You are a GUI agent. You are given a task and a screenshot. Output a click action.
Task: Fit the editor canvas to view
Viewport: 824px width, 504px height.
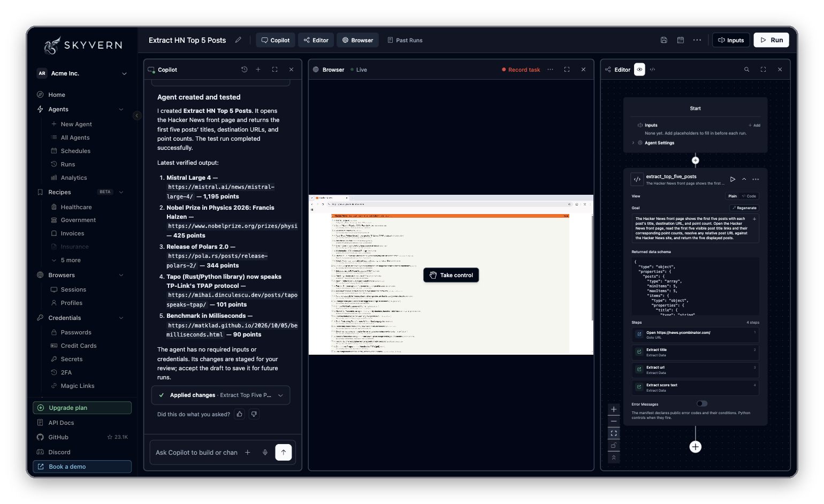click(x=614, y=433)
